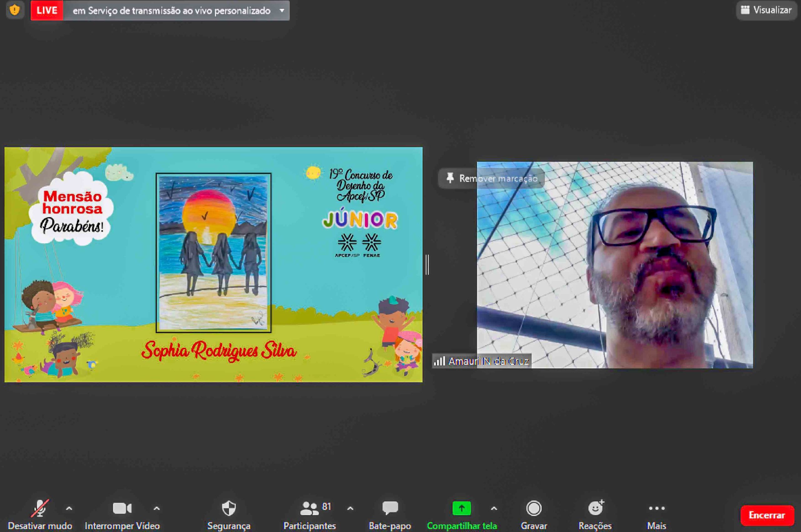Open the Participantes panel icon
This screenshot has width=801, height=532.
point(309,508)
